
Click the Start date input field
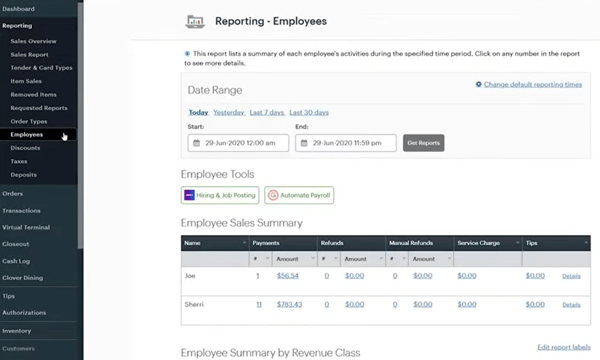pyautogui.click(x=238, y=143)
